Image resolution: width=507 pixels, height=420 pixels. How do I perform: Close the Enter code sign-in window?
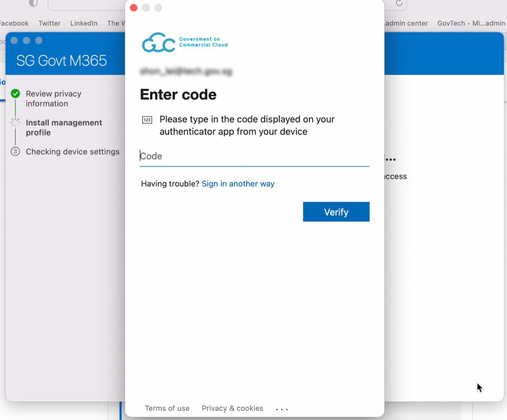(133, 8)
